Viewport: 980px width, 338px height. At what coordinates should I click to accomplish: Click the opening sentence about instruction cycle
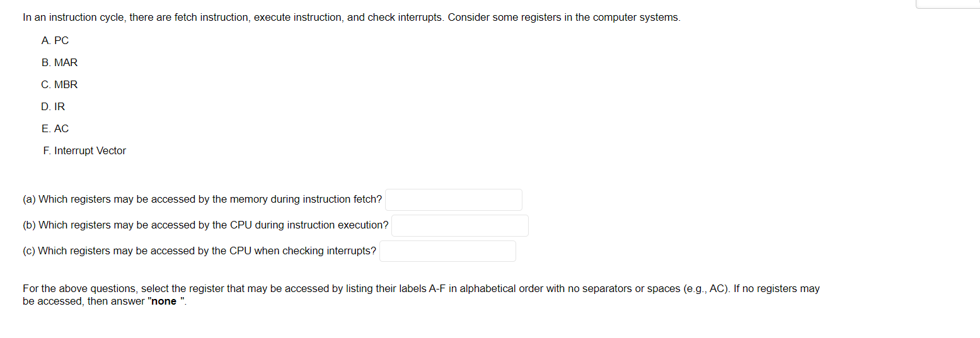coord(233,18)
